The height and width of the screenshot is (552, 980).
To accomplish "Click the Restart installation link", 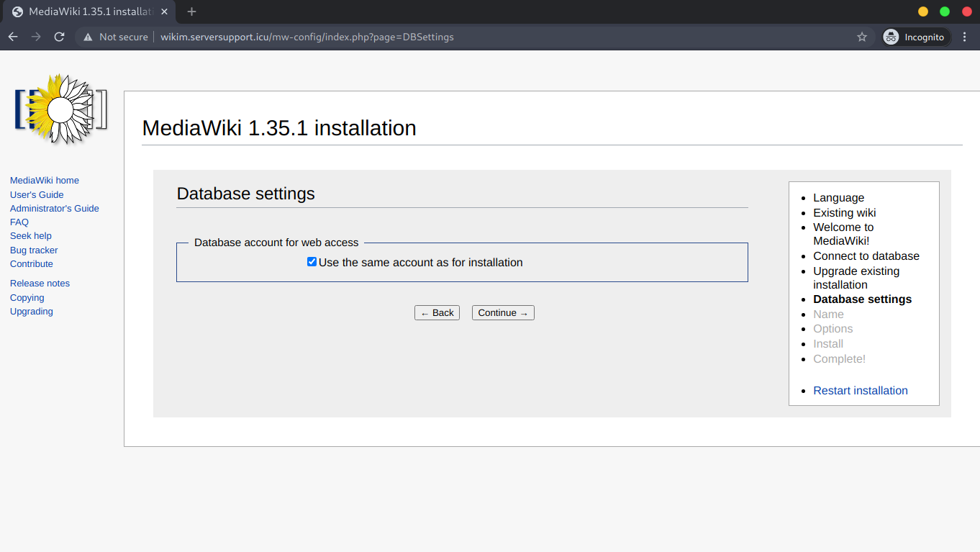I will pos(860,391).
